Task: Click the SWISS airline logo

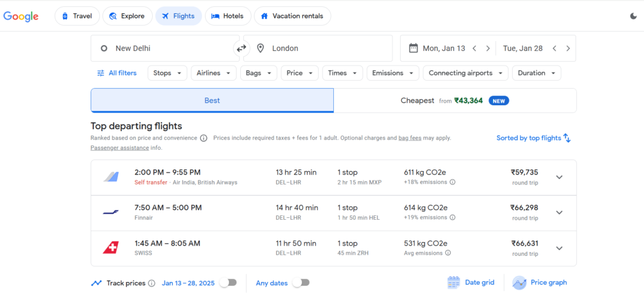Action: click(x=111, y=247)
